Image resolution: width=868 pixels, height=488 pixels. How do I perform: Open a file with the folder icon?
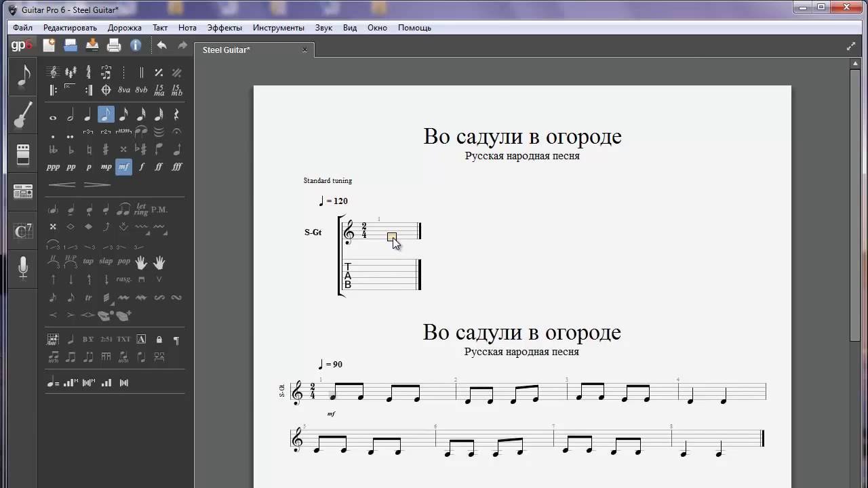tap(71, 45)
